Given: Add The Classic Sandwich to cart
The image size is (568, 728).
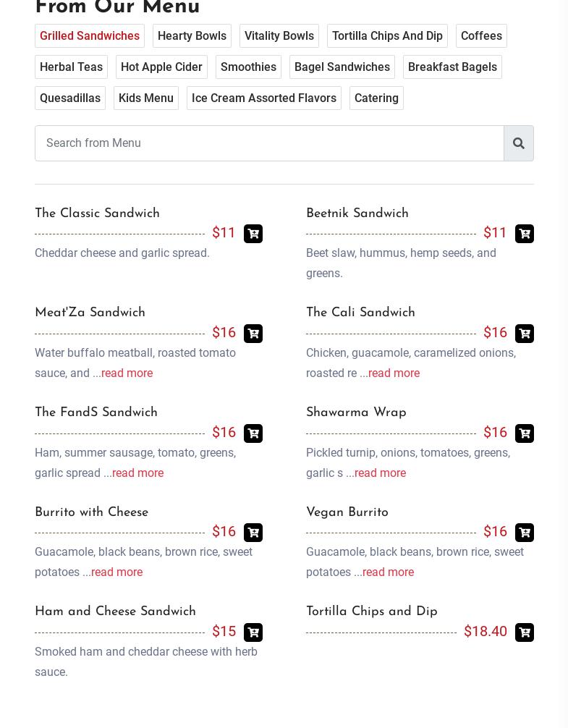Looking at the screenshot, I should click(253, 234).
